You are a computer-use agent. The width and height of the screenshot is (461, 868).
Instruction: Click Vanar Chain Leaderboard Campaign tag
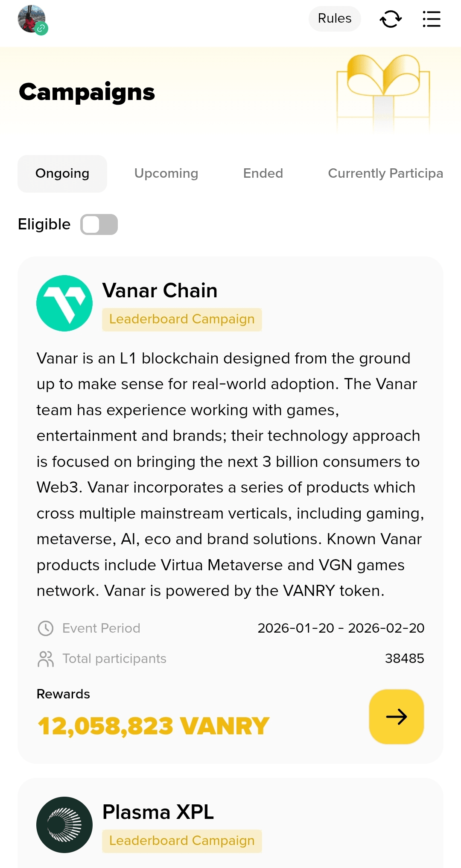182,320
